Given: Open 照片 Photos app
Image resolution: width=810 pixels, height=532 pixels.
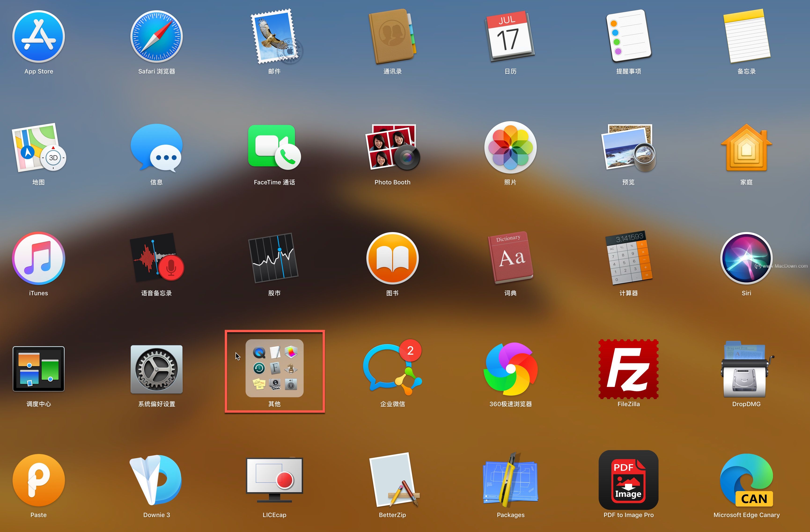Looking at the screenshot, I should [510, 147].
